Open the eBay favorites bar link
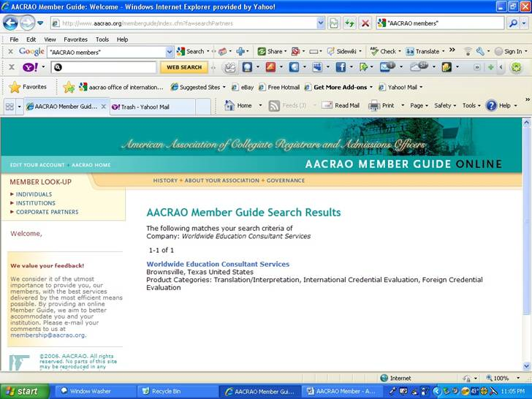 (243, 87)
